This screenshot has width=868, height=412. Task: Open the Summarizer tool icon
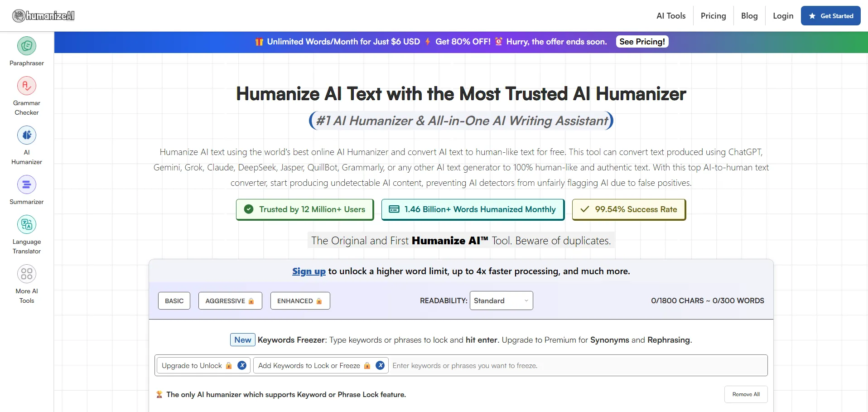27,184
